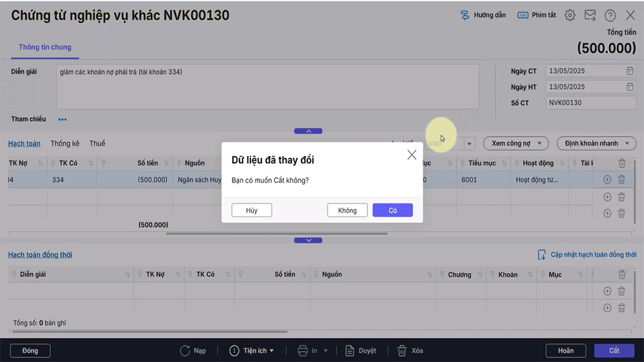This screenshot has width=644, height=362.
Task: Click the Xóa trash button
Action: [x=410, y=350]
